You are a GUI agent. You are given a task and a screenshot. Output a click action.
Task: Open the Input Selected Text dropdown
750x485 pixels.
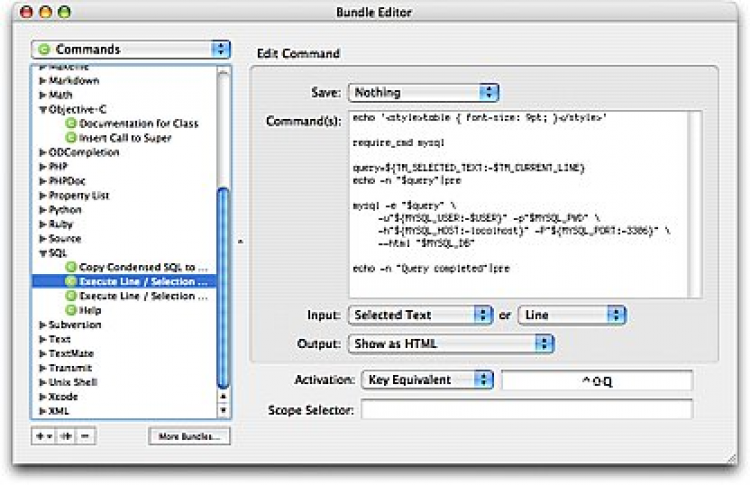(420, 315)
